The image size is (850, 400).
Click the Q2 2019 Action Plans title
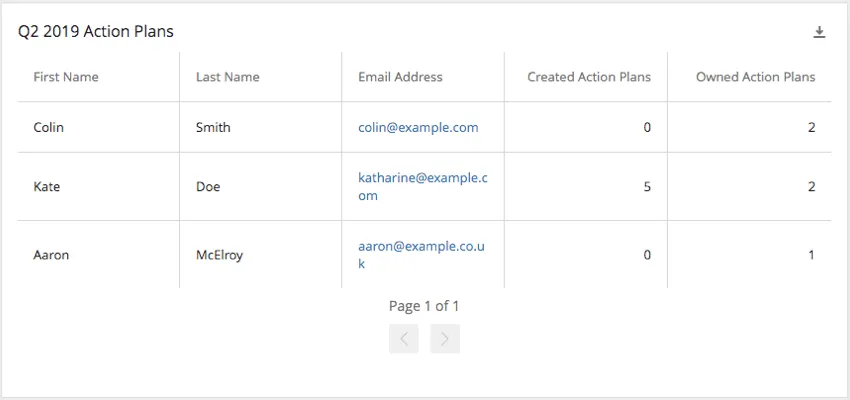(x=96, y=32)
